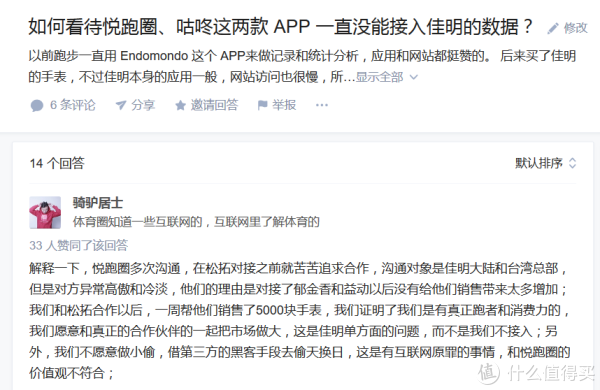Screen dimensions: 600x390
Task: Click 邀请回答 to invite answers
Action: 214,105
